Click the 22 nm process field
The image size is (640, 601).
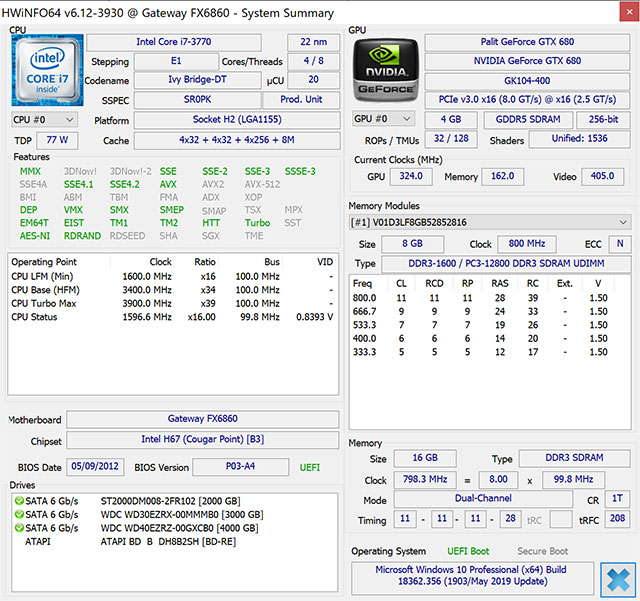313,42
